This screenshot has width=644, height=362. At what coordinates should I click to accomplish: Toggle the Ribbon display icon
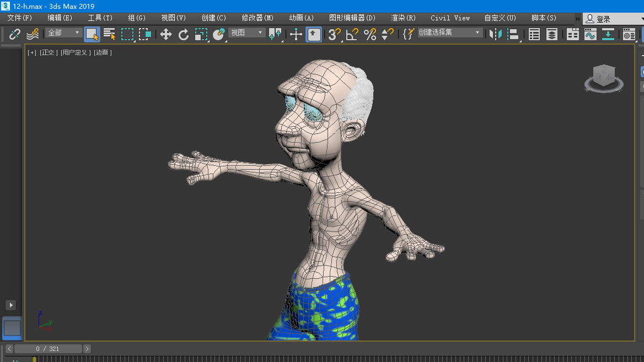pos(572,34)
